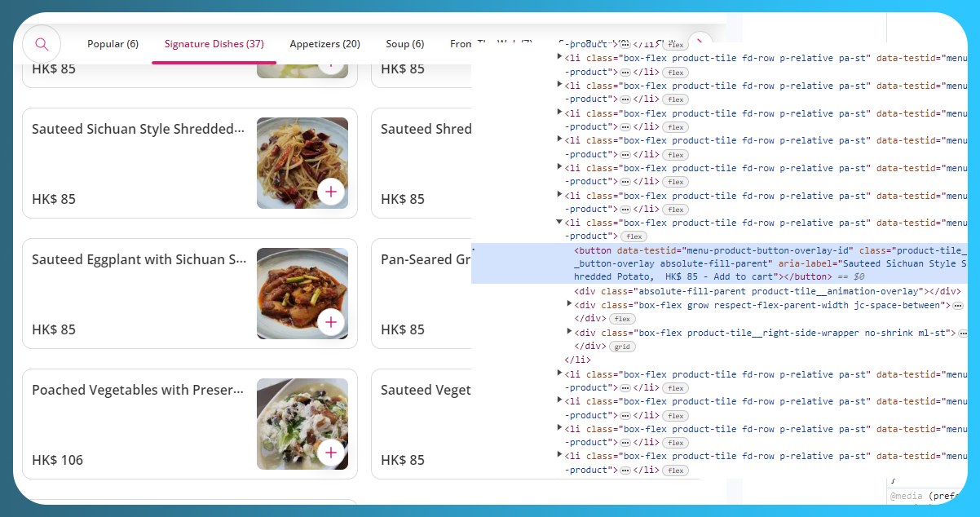
Task: Add Sauteed Eggplant with Sichuan dish to cart
Action: pyautogui.click(x=331, y=322)
